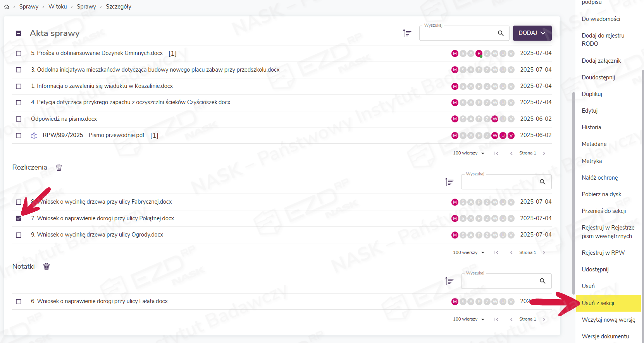Select Usuń z sekcji menu option

point(598,303)
